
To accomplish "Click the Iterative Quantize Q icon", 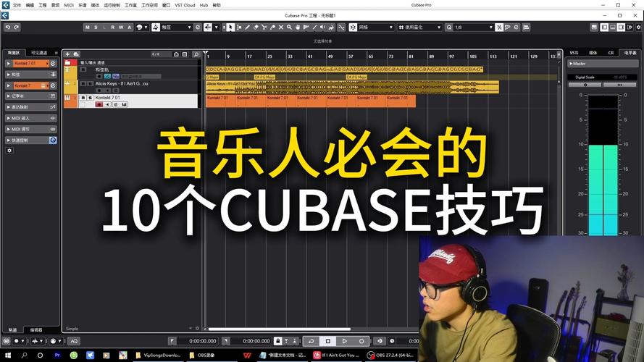I will tap(449, 27).
